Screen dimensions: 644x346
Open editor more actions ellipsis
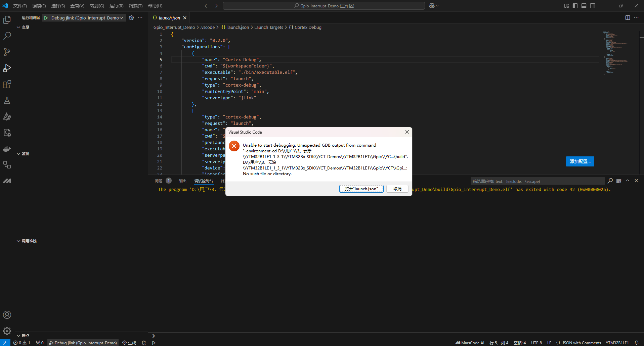(x=636, y=18)
